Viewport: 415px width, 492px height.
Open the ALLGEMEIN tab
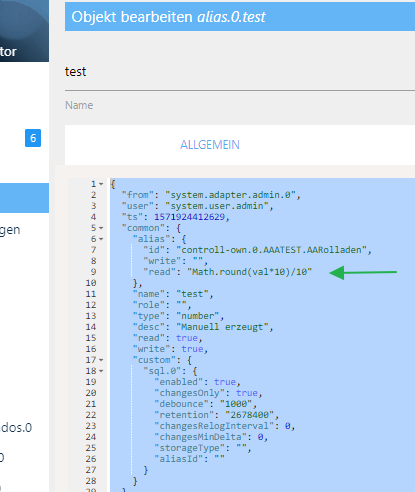(210, 145)
